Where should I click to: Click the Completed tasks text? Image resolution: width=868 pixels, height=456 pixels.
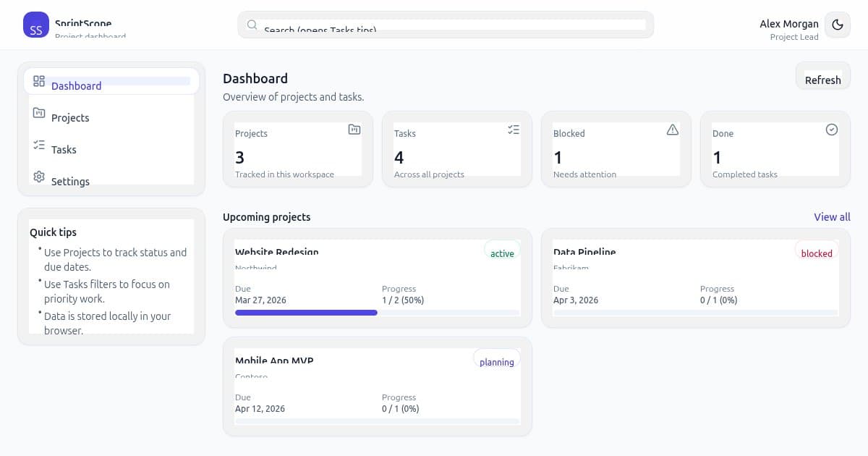click(745, 174)
